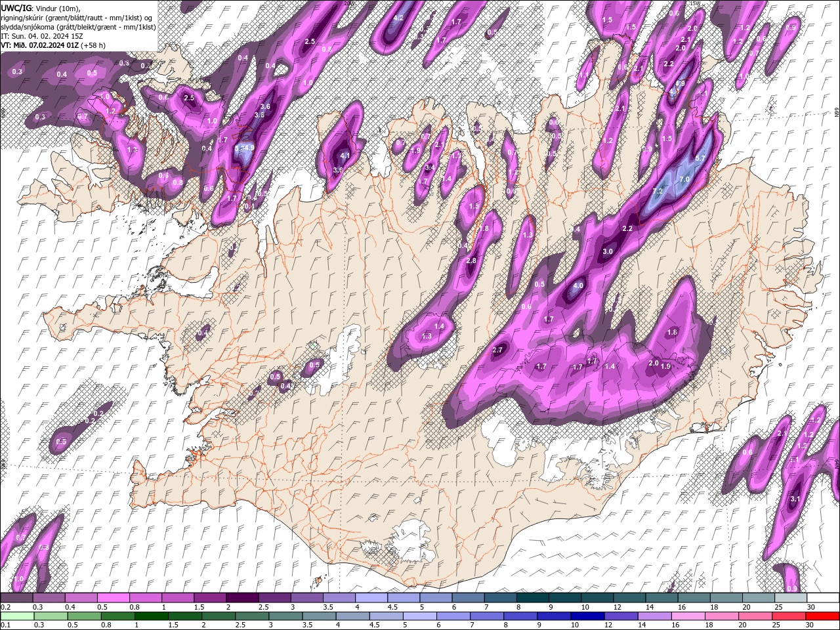Click the 3.1 value label over the sea
Screen dimensions: 840x630
tap(795, 499)
